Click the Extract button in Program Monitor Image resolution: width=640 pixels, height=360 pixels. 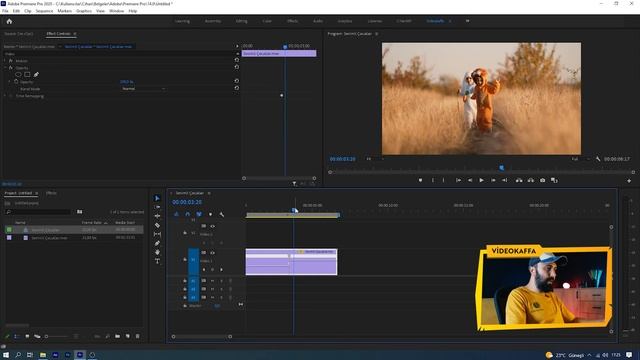pos(531,180)
